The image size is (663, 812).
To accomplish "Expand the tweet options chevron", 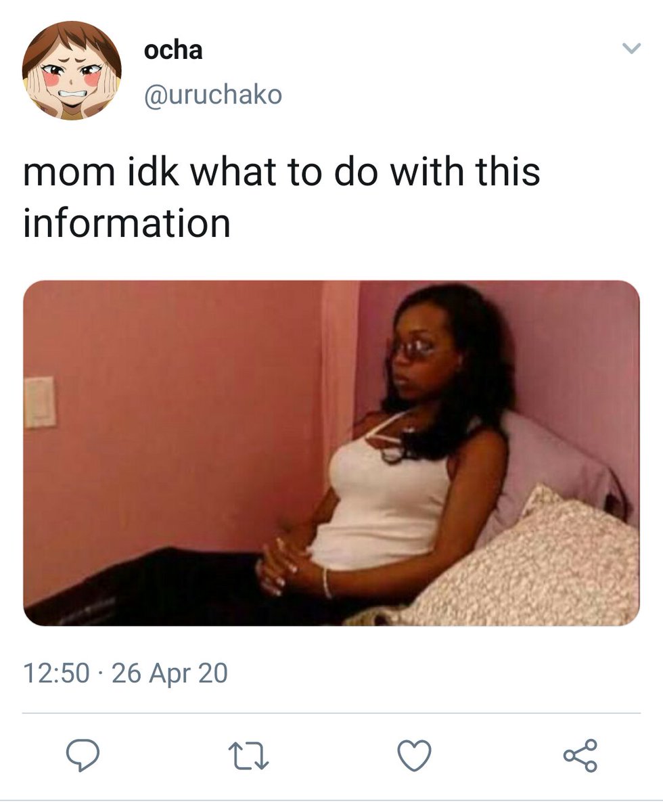I will coord(631,48).
